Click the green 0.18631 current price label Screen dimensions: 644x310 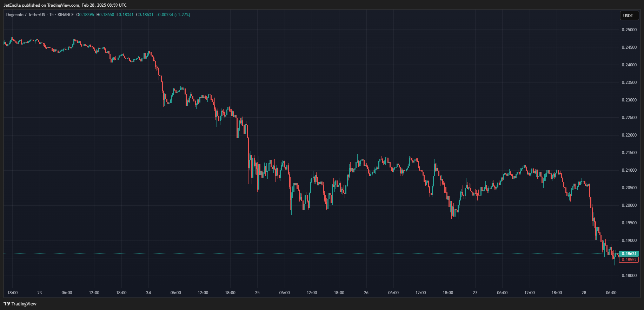(x=629, y=254)
